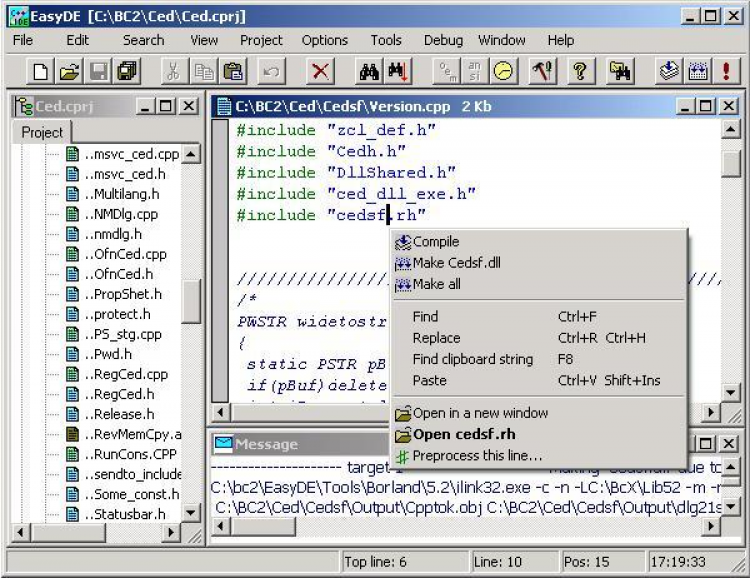Screen dimensions: 750x578
Task: Open the File menu
Action: click(x=23, y=40)
